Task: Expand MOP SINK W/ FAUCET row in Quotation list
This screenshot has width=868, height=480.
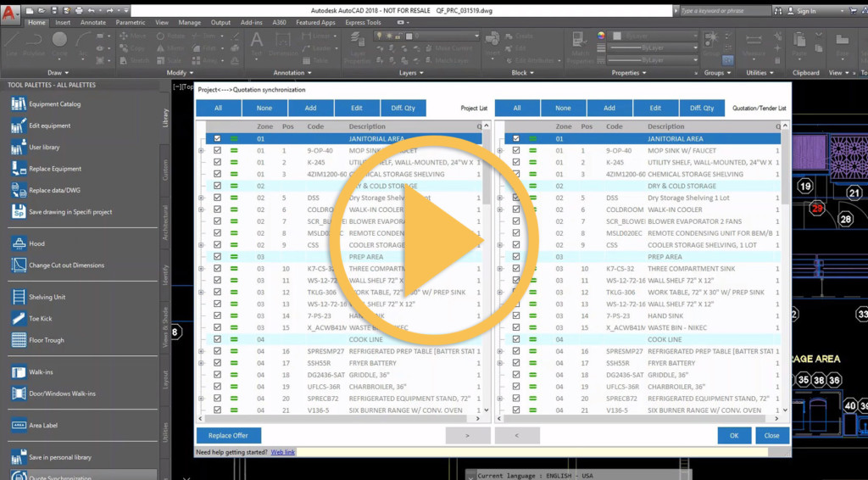Action: (500, 151)
